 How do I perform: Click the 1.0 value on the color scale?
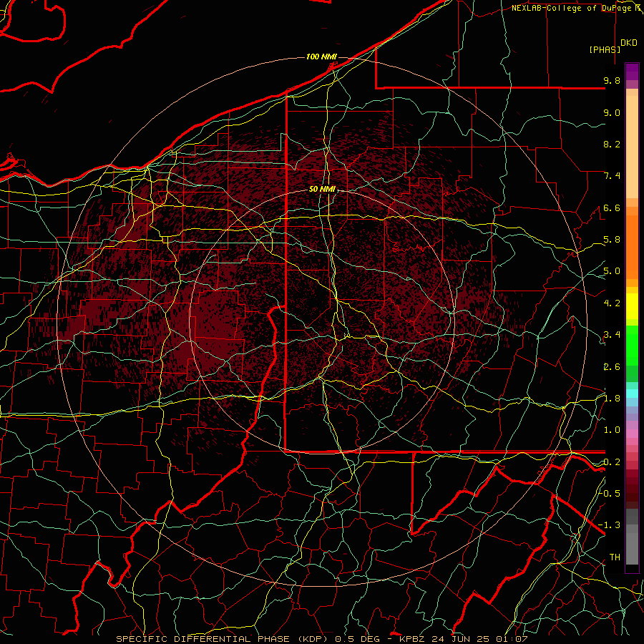click(x=612, y=430)
